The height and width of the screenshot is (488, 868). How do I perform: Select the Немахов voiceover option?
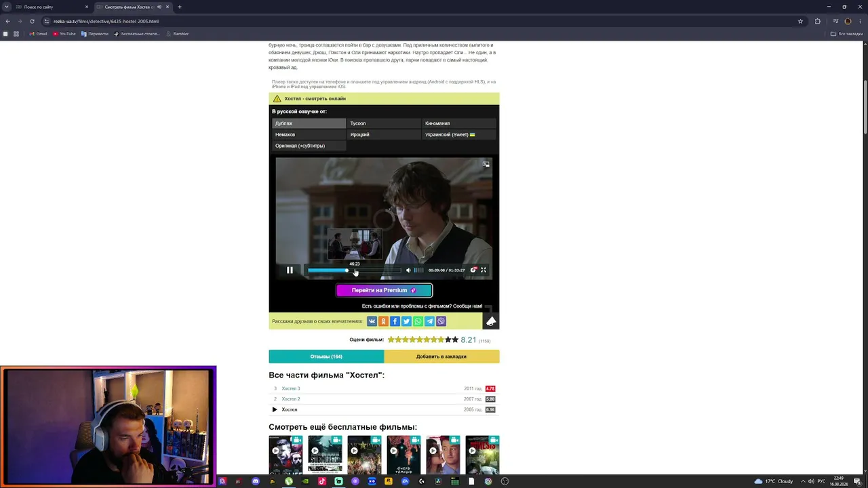[309, 134]
